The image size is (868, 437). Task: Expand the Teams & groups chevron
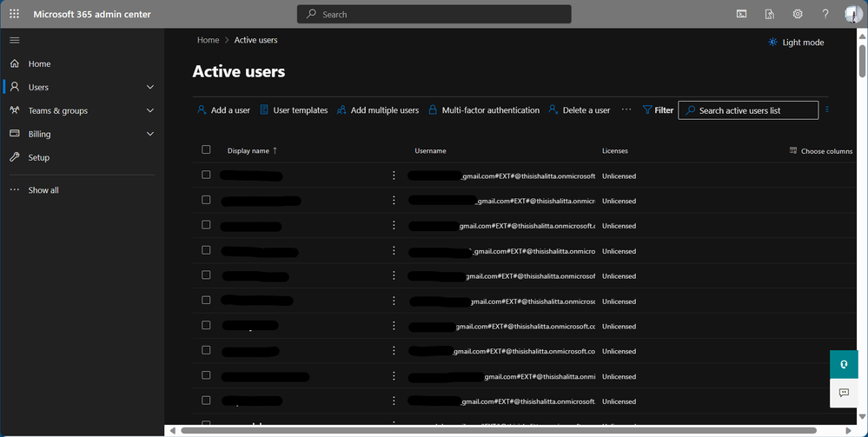click(x=150, y=110)
